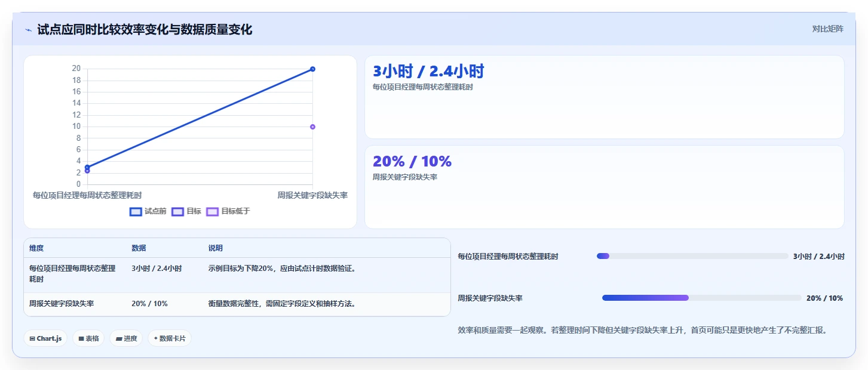Click the subtitle under the 20% / 10% card
Screen dimensions: 868x370
(x=405, y=177)
